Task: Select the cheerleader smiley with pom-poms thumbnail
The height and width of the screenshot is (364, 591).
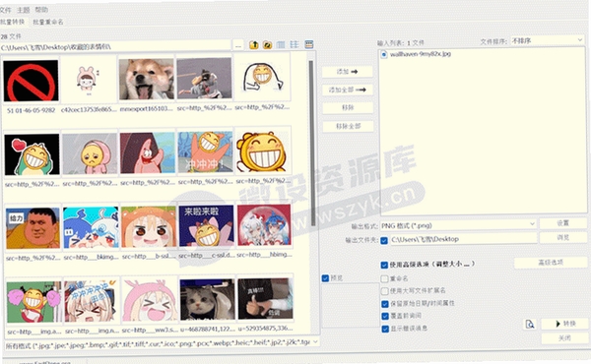Action: point(33,302)
